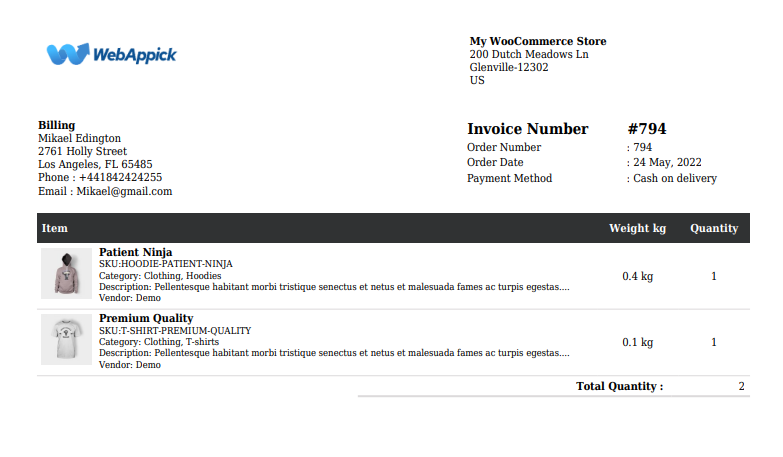Select the invoice number #794
783x457 pixels.
[647, 129]
